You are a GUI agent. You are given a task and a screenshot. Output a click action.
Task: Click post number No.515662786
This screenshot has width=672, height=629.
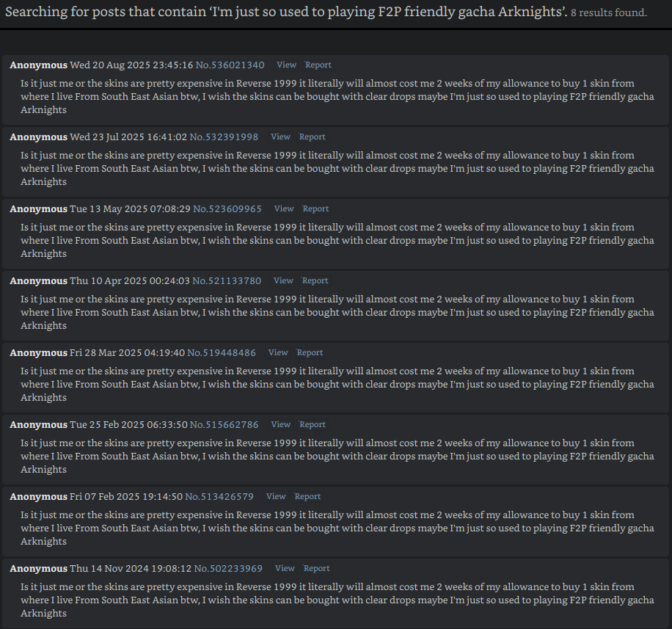pyautogui.click(x=224, y=424)
